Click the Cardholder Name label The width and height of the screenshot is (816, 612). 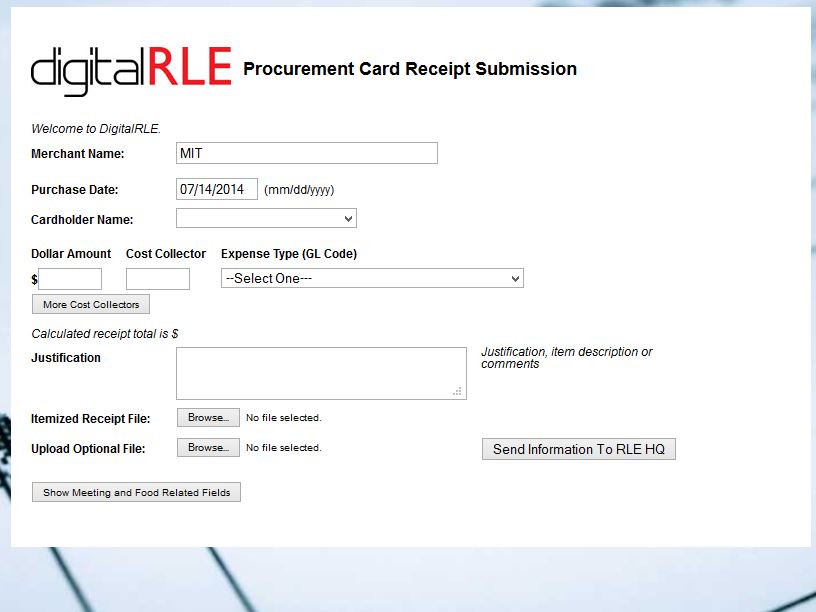pyautogui.click(x=82, y=219)
